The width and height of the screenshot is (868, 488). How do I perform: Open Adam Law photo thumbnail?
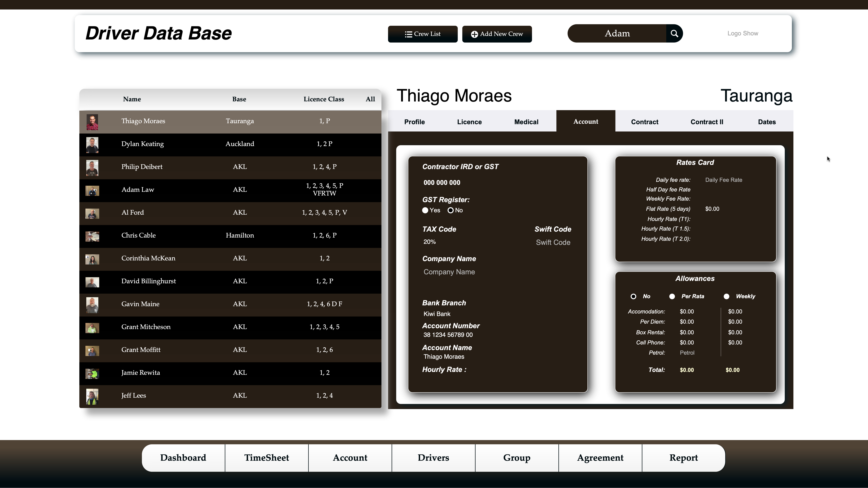click(92, 191)
